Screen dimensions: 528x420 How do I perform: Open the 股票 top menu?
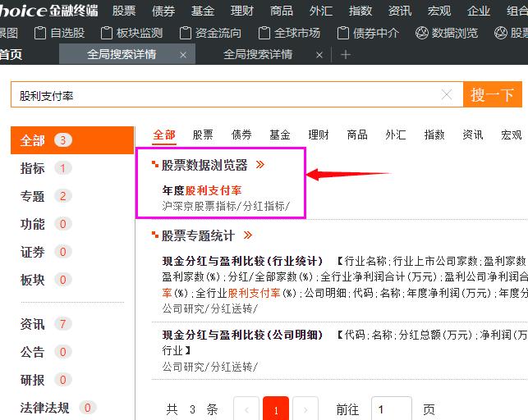tap(124, 11)
